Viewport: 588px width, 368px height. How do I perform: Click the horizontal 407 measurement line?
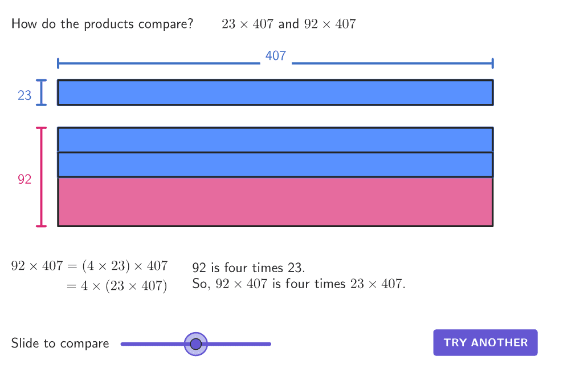tap(160, 63)
